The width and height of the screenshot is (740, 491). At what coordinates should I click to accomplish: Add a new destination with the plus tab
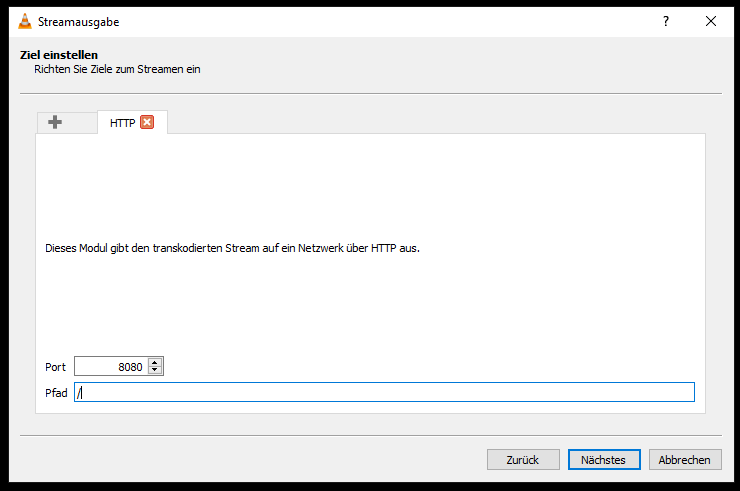pos(55,122)
